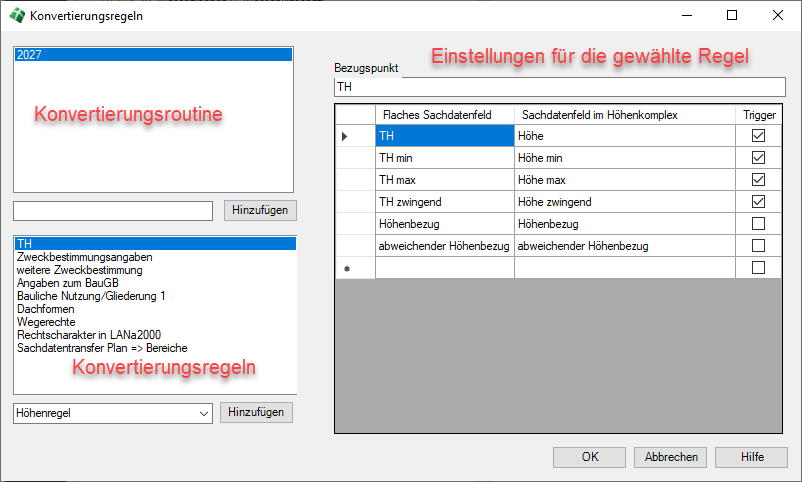The image size is (802, 482).
Task: Click Hinzufügen beside the Höhenregel dropdown
Action: tap(256, 412)
